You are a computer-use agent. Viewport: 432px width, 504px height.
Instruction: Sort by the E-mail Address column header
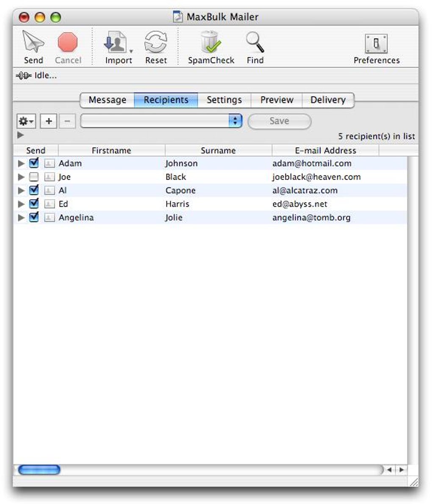coord(326,150)
